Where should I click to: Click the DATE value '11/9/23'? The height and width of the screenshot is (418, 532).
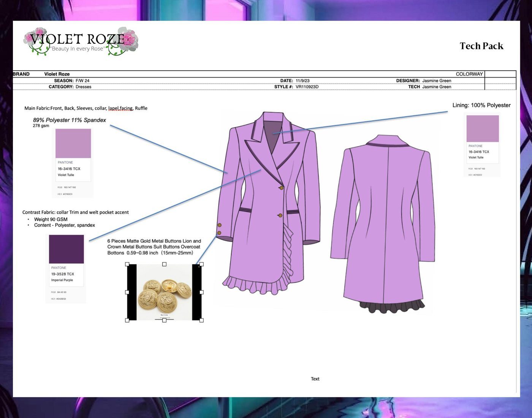(x=302, y=81)
